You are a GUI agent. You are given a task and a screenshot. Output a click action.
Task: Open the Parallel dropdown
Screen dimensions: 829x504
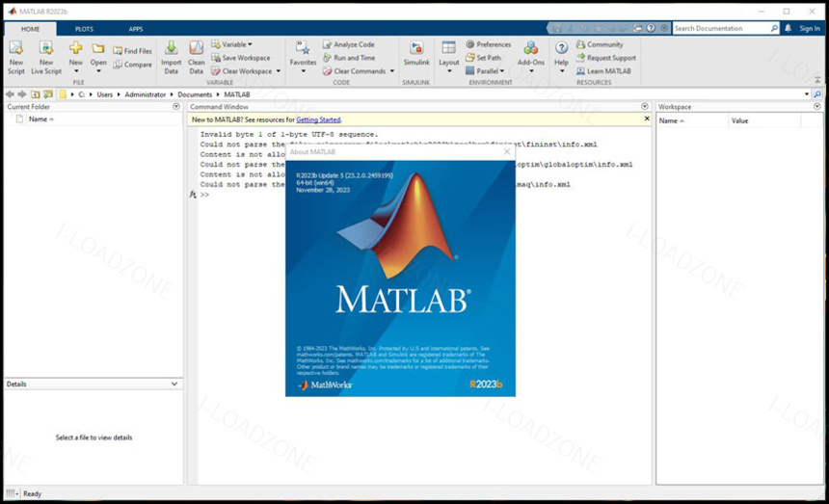(485, 70)
